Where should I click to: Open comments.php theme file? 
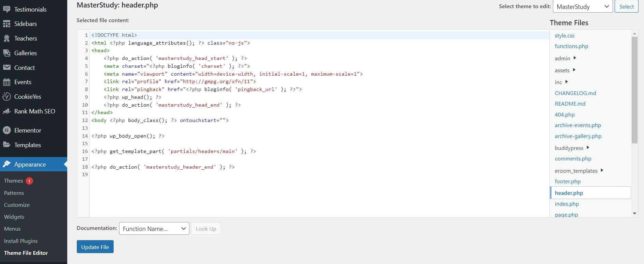tap(573, 158)
